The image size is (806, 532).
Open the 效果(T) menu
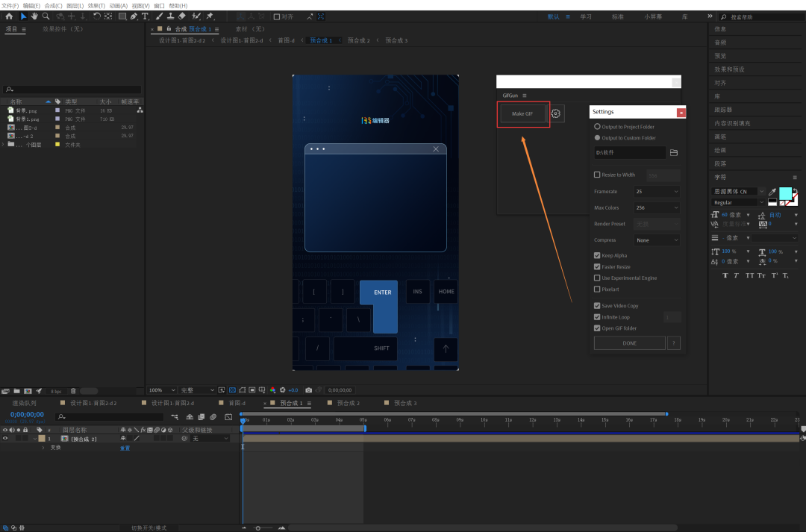tap(97, 5)
